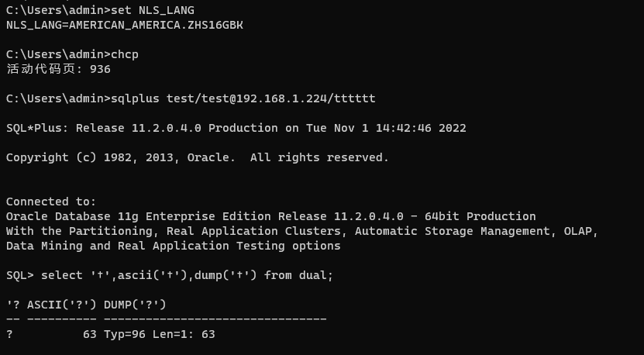Click the 'Connected to:' line

(51, 202)
